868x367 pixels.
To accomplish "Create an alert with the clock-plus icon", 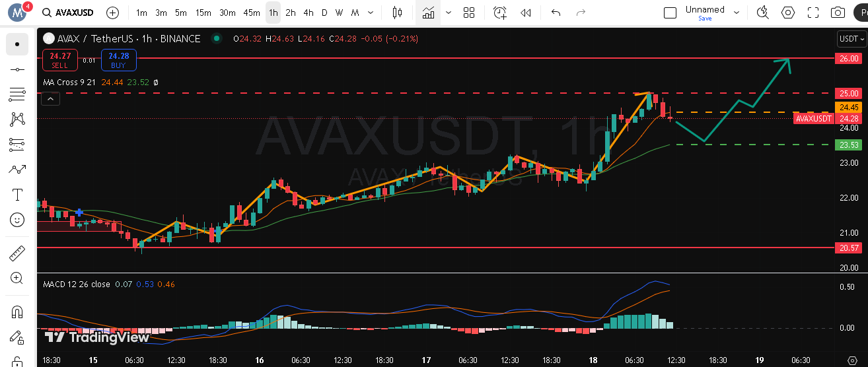I will click(x=500, y=13).
